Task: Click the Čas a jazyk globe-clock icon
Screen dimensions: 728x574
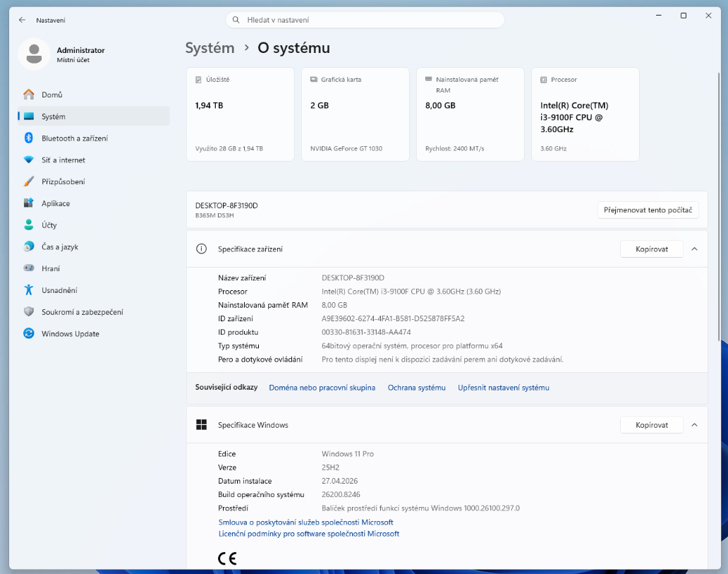Action: 29,246
